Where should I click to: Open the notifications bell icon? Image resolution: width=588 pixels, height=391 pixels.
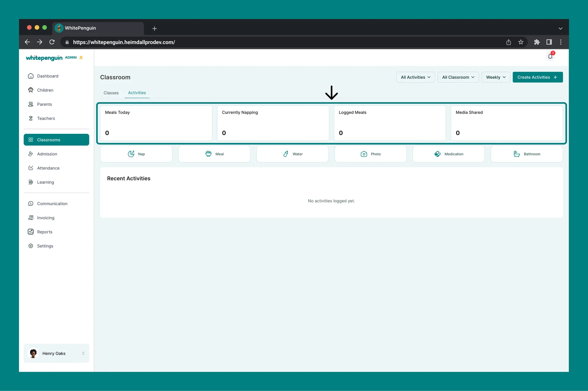[x=550, y=56]
